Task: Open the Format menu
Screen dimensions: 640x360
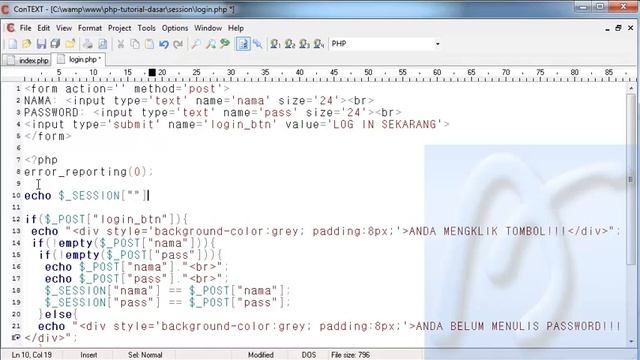Action: tap(90, 28)
